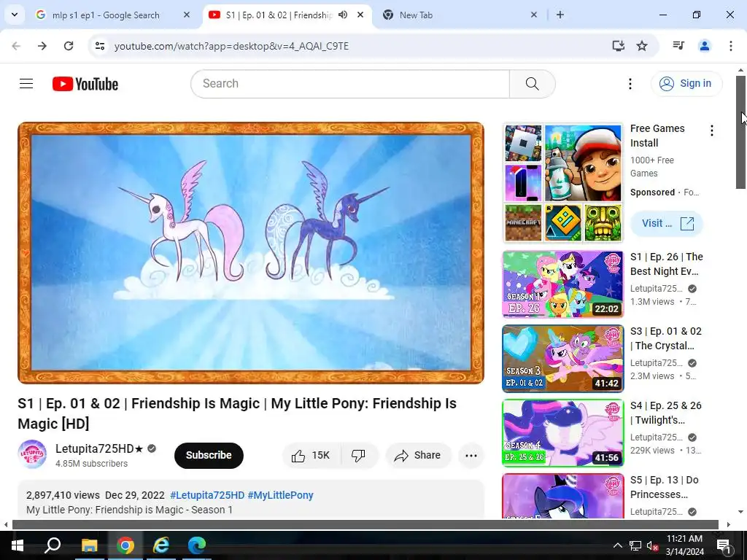Open S1 Ep. 26 Best Night Ever thumbnail
The height and width of the screenshot is (560, 747).
(x=563, y=284)
